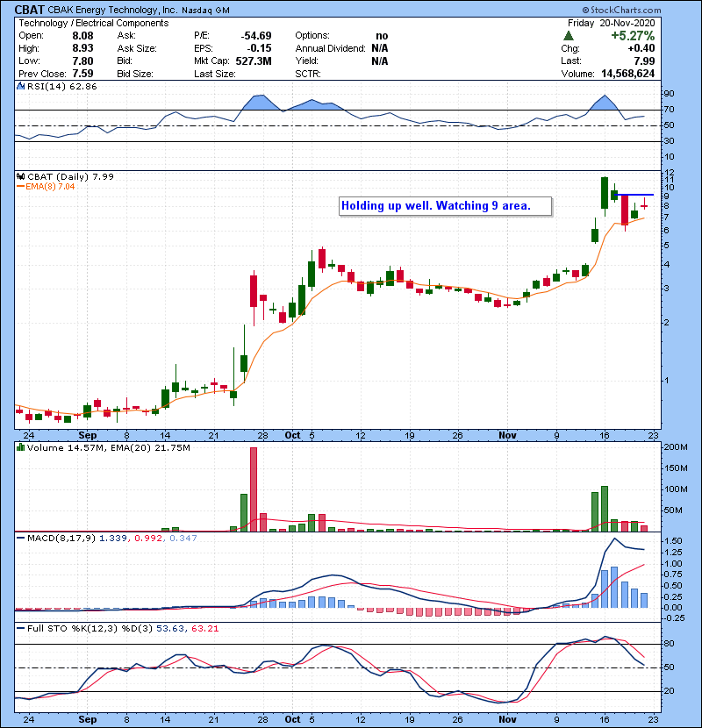Click the MACD histogram value 0.347
The width and height of the screenshot is (702, 728).
pos(183,539)
